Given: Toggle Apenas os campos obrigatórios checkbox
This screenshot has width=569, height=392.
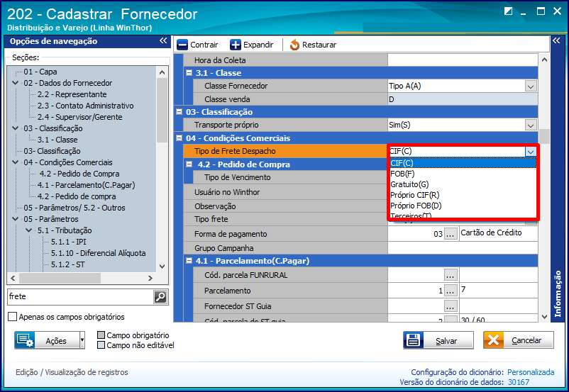Looking at the screenshot, I should [12, 317].
